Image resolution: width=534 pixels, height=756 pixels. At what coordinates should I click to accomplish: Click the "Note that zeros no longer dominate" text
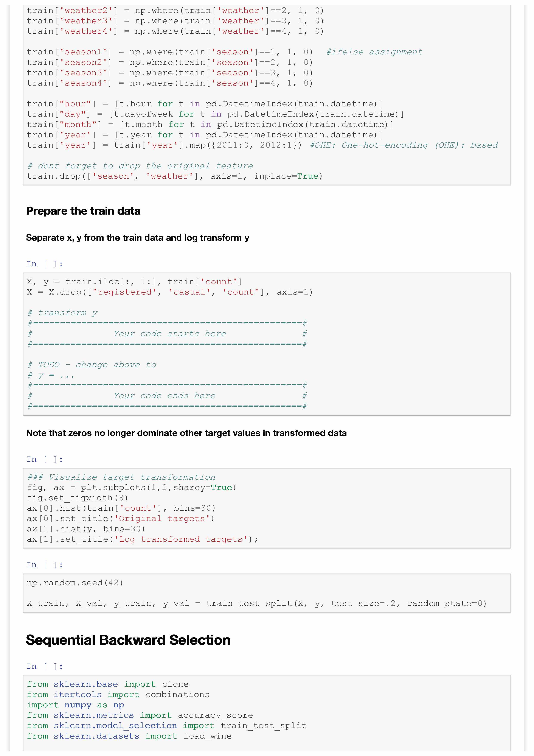[186, 433]
